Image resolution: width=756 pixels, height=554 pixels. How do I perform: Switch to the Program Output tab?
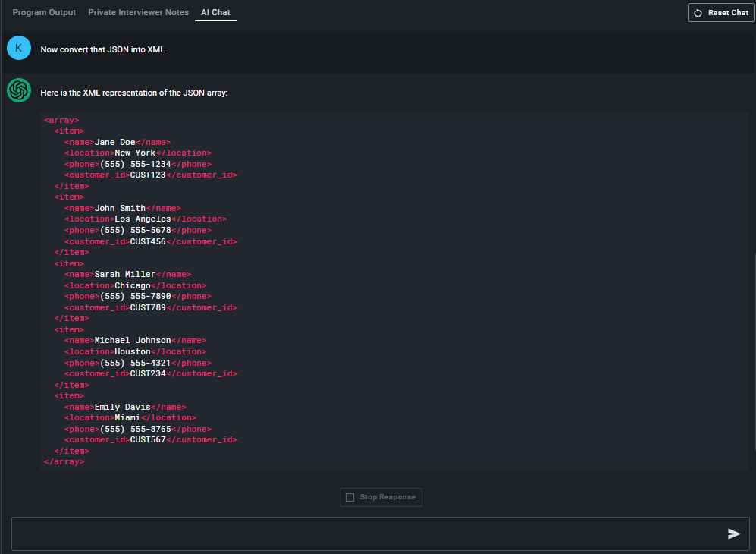44,12
